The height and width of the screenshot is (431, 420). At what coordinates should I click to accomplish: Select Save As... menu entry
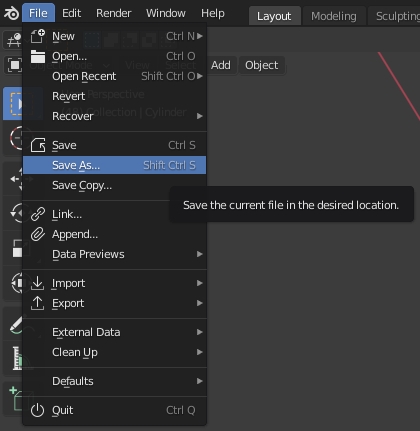[114, 165]
